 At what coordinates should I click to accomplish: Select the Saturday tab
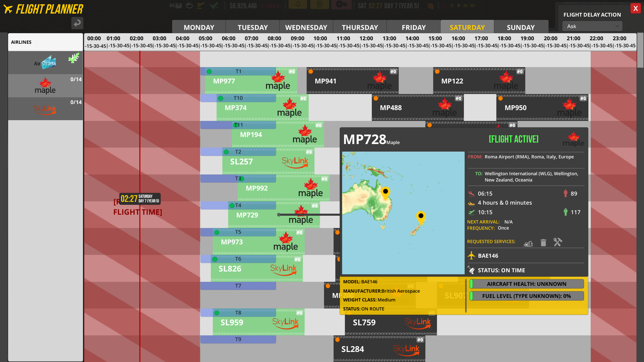point(467,27)
